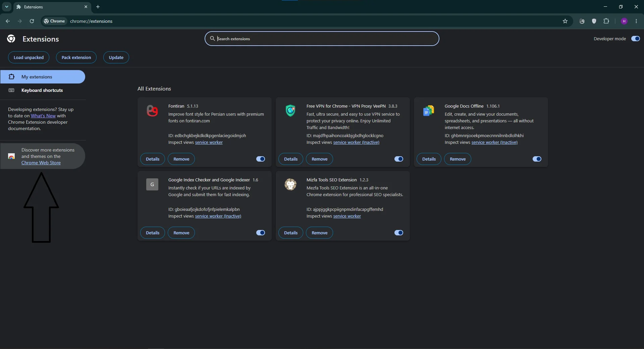Click the Chrome Web Store rainbow icon
Viewport: 644px width, 349px height.
pyautogui.click(x=11, y=156)
